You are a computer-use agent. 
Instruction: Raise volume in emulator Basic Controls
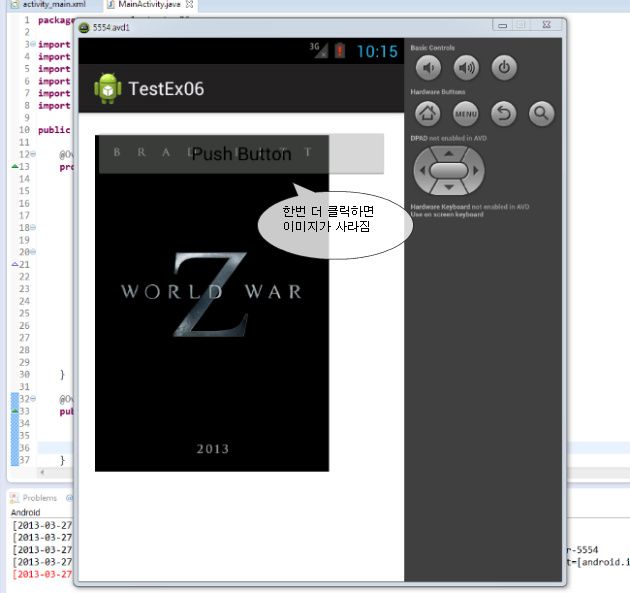[x=466, y=68]
